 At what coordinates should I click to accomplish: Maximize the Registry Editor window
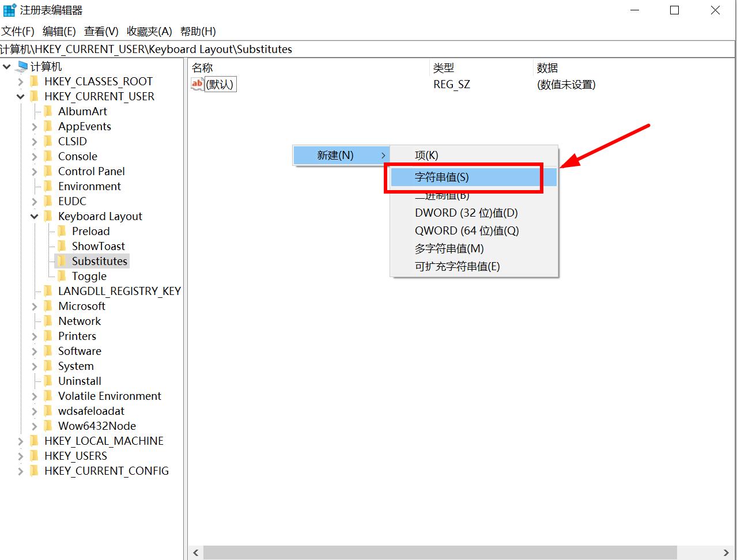[x=674, y=10]
